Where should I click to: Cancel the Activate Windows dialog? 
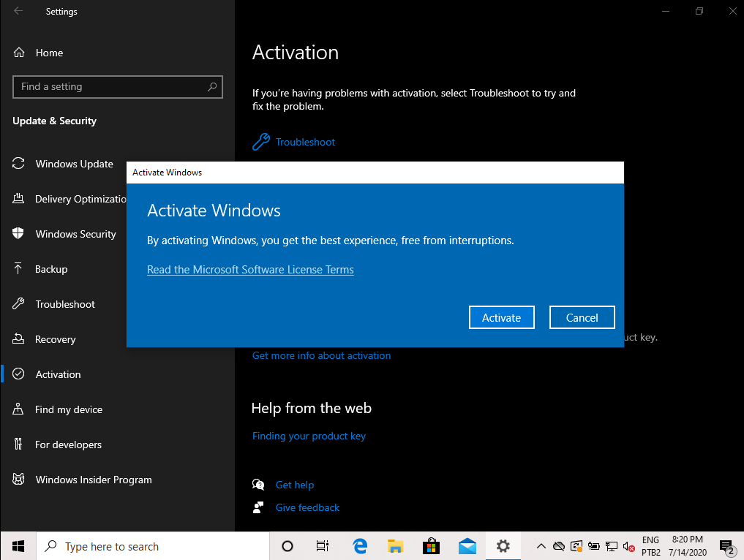(582, 317)
